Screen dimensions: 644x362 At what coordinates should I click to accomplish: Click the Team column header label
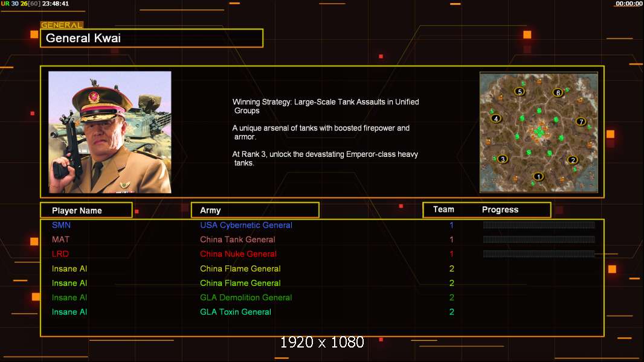(443, 209)
